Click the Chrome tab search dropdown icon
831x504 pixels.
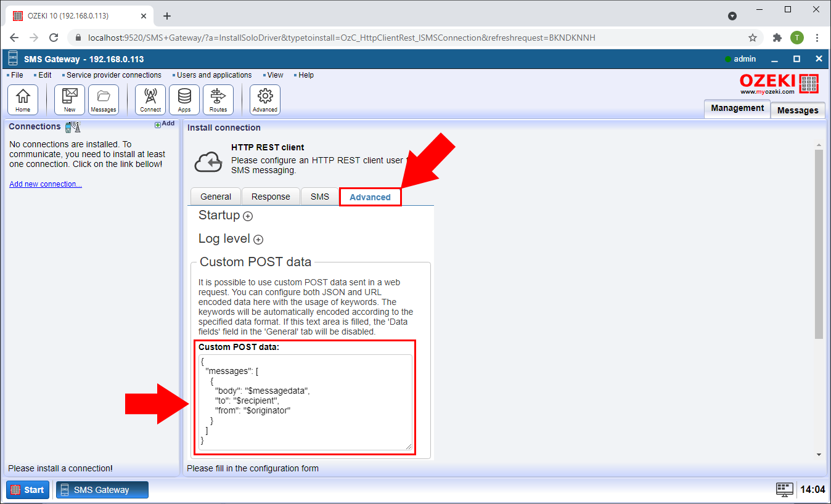point(732,16)
